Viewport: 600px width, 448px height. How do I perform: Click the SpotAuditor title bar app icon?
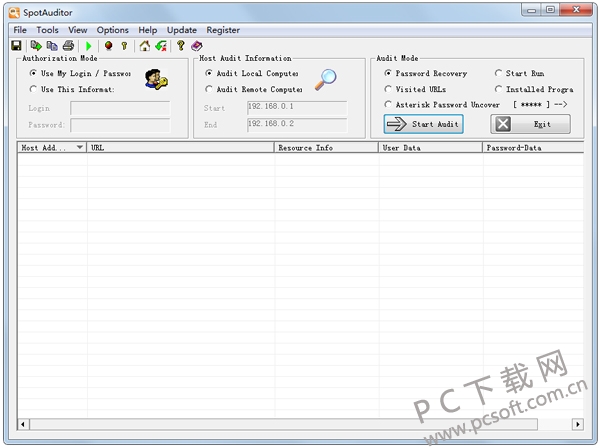point(14,13)
